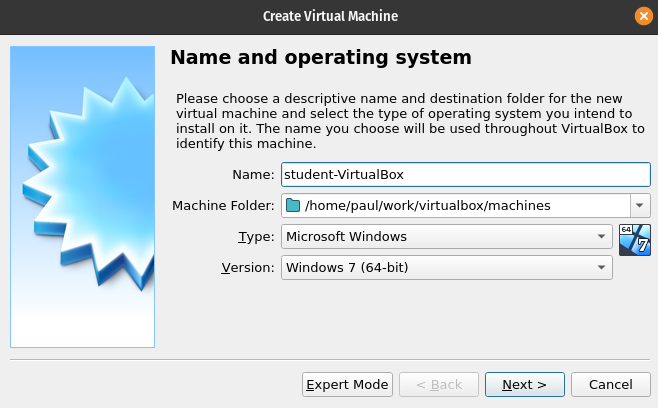
Task: Click the "Version:" label
Action: (246, 268)
